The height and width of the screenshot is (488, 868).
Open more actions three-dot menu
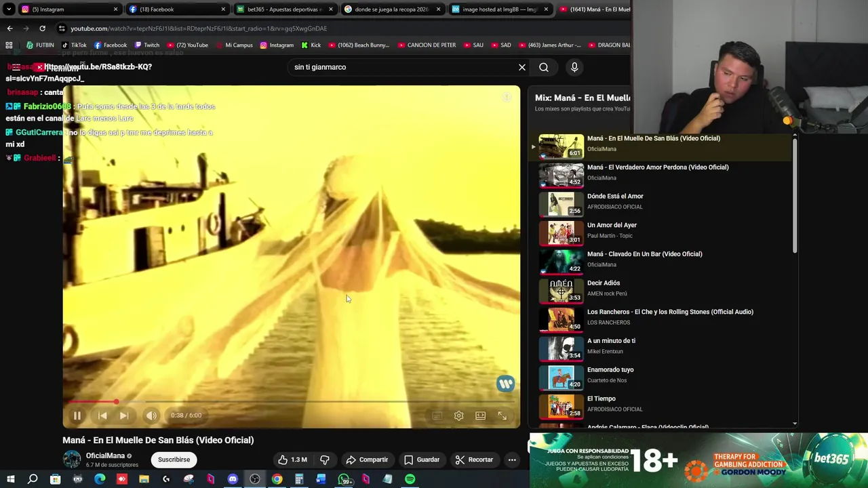point(512,460)
